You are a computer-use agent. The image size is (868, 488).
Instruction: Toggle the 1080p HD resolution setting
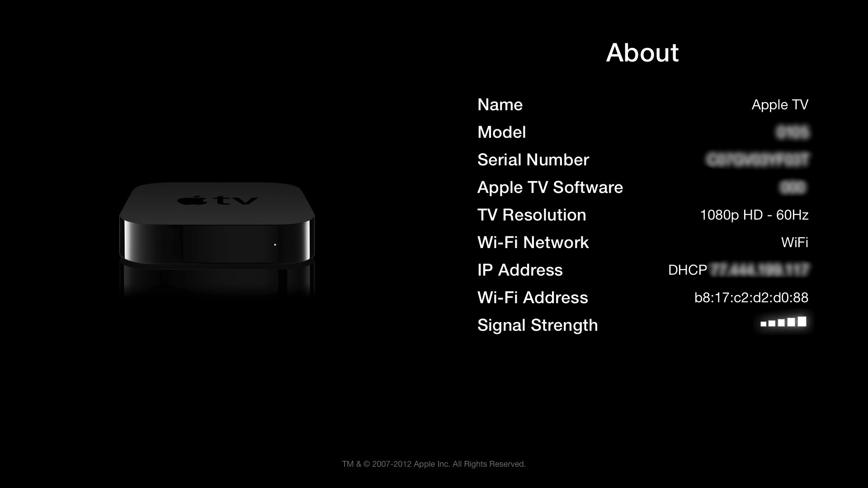coord(754,215)
